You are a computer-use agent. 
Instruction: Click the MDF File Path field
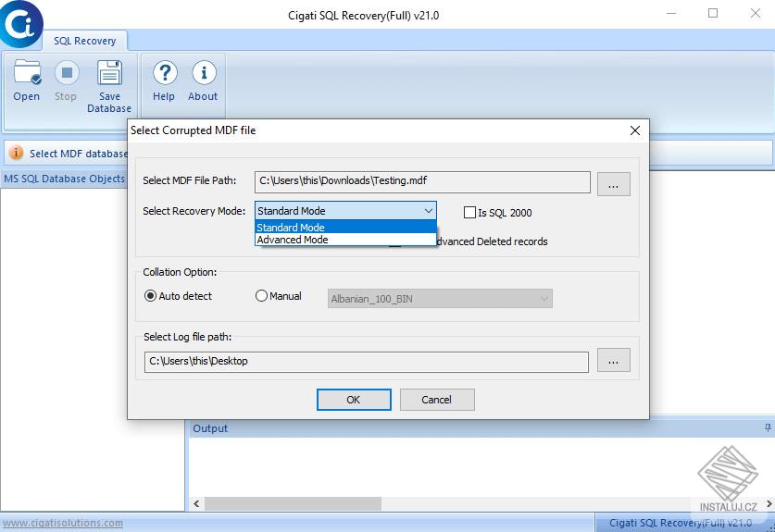(x=422, y=181)
